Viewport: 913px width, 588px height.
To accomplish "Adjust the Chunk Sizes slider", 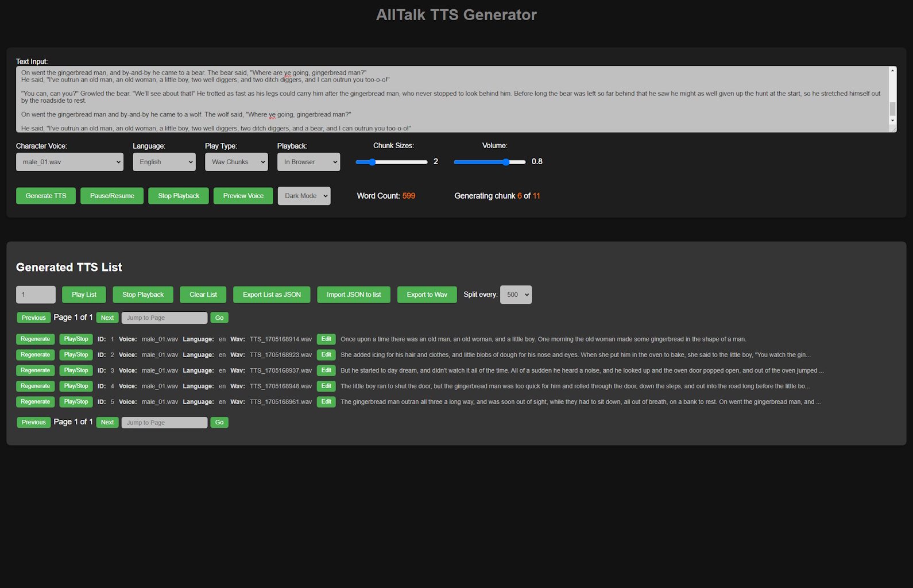I will 392,162.
